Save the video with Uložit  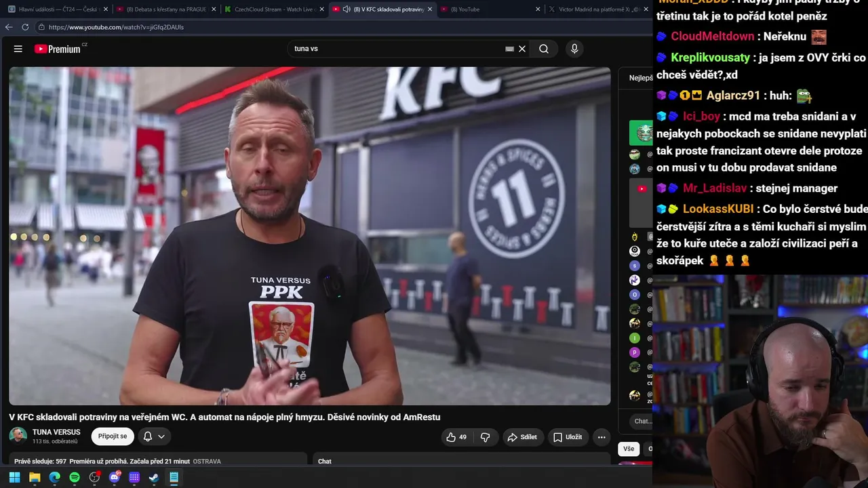[x=567, y=437]
